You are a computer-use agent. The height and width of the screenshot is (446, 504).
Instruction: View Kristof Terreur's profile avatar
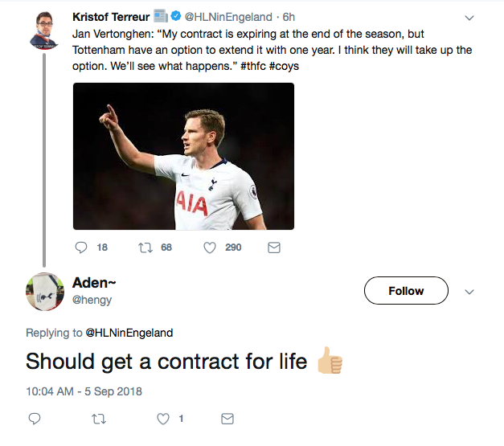click(x=44, y=31)
